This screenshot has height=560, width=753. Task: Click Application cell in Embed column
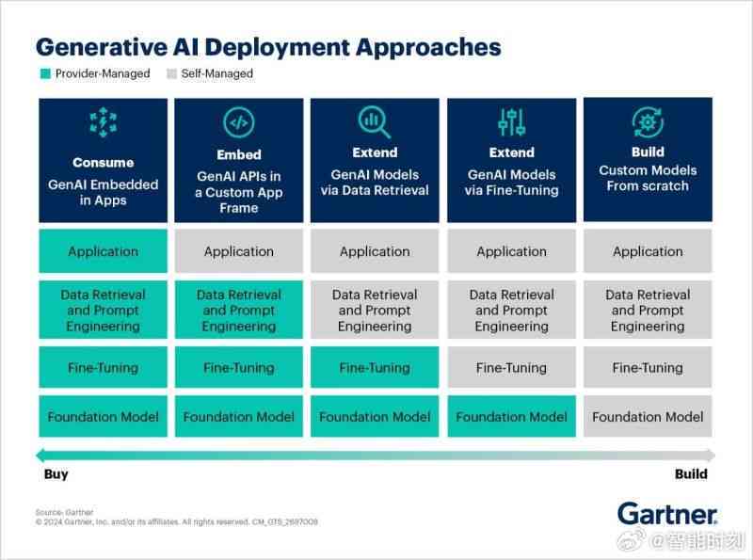(x=239, y=251)
